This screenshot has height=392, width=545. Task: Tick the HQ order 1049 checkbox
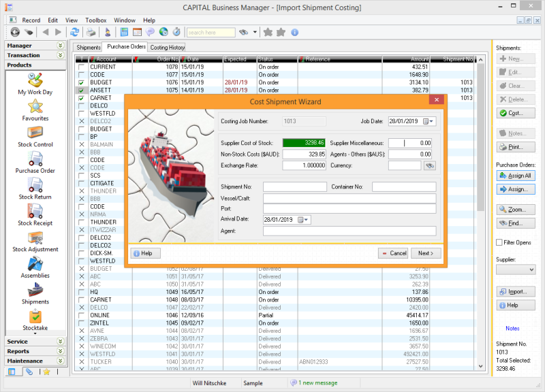(81, 292)
